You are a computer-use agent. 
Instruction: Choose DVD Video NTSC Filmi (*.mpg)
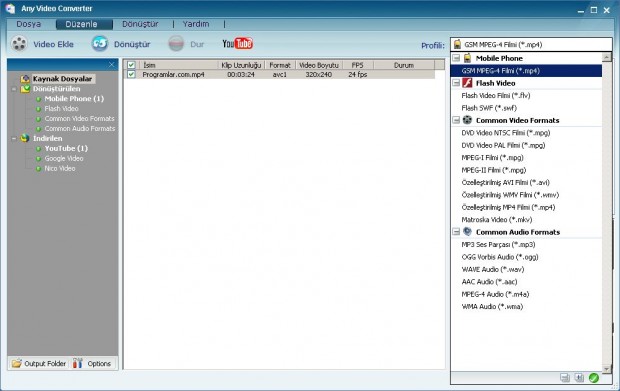(506, 132)
